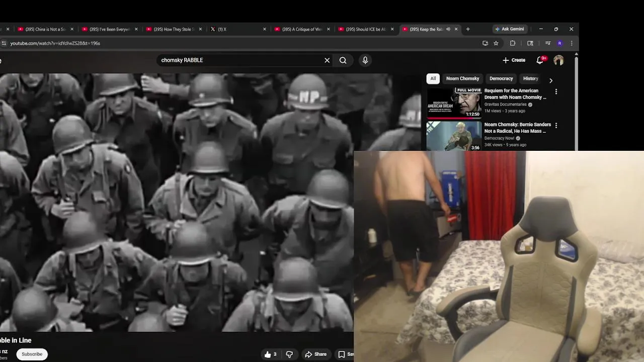The image size is (644, 362).
Task: Bookmark this page with the star icon
Action: point(496,43)
